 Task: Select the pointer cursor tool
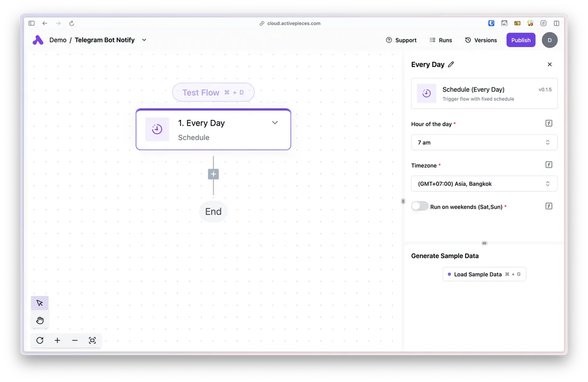point(40,303)
